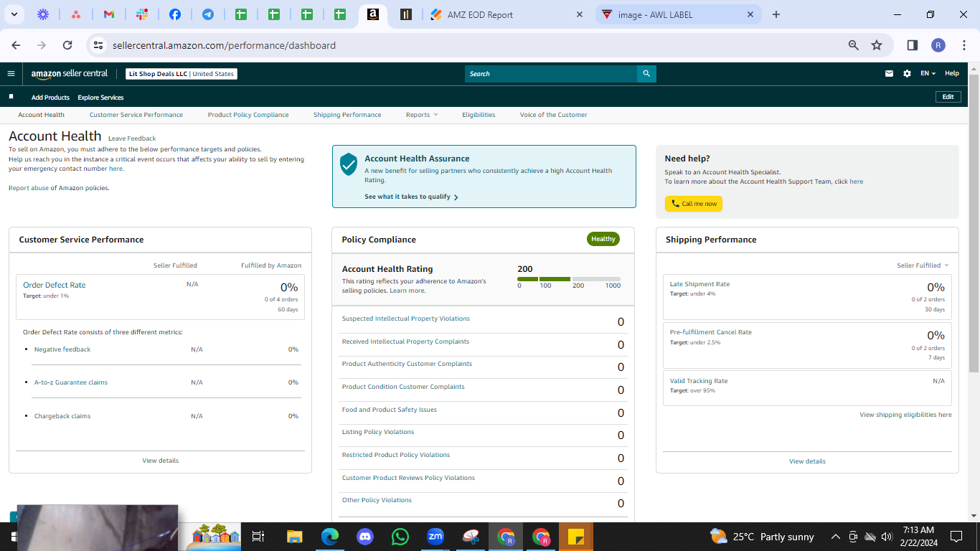
Task: Open Learn more about Account Health Rating
Action: [407, 291]
